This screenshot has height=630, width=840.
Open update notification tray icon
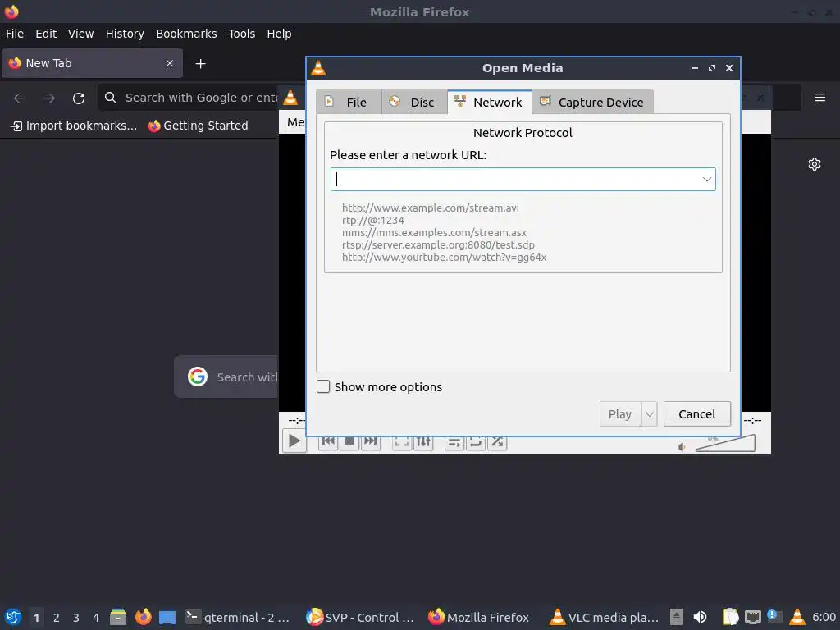coord(774,617)
